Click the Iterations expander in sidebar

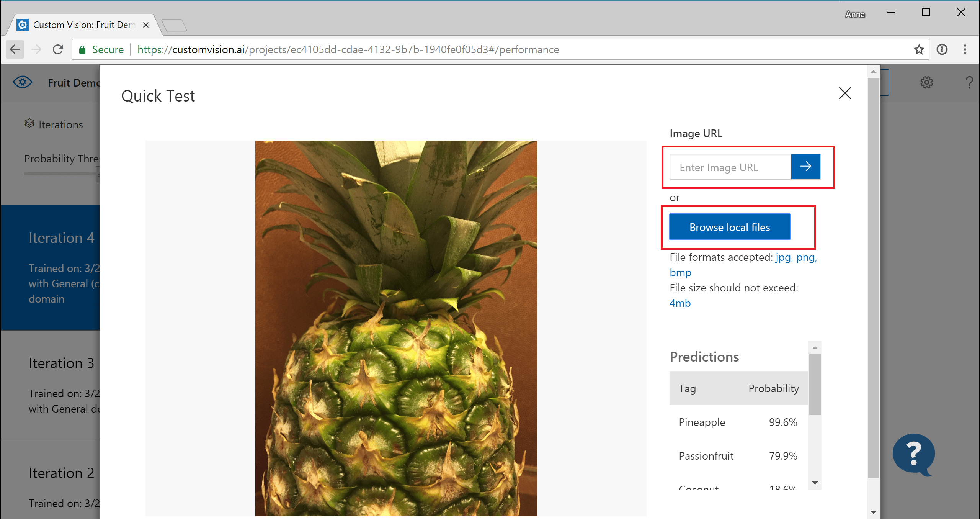pyautogui.click(x=53, y=124)
